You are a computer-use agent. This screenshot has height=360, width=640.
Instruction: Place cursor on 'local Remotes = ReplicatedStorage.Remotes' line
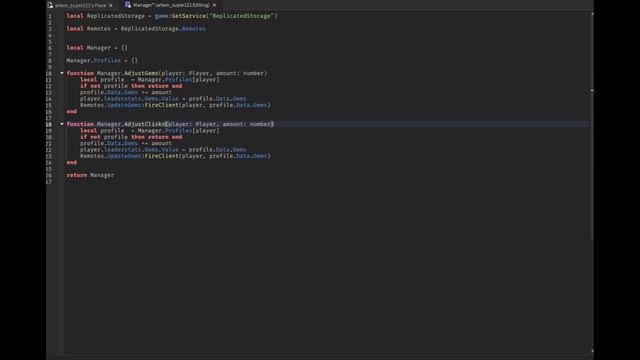point(136,29)
